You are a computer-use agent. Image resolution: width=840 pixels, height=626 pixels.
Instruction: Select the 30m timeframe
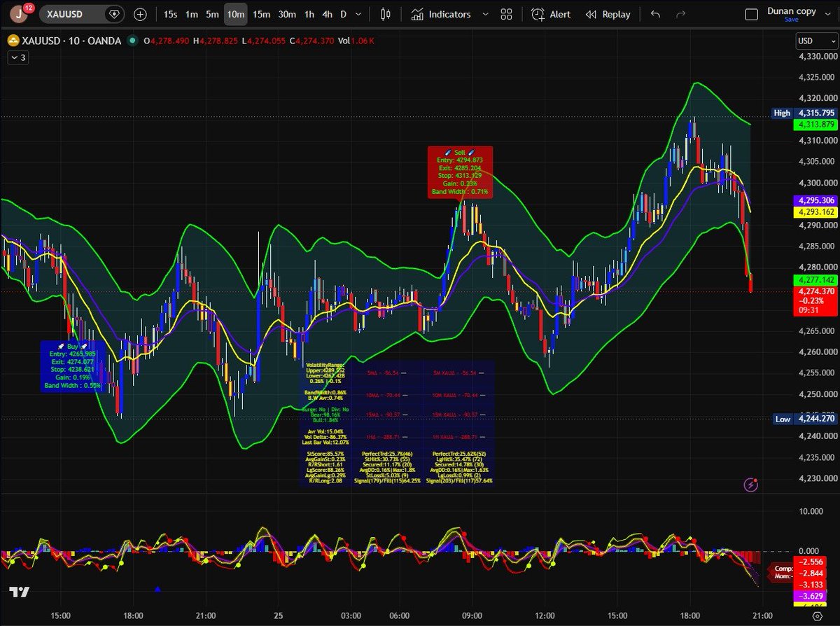[287, 14]
